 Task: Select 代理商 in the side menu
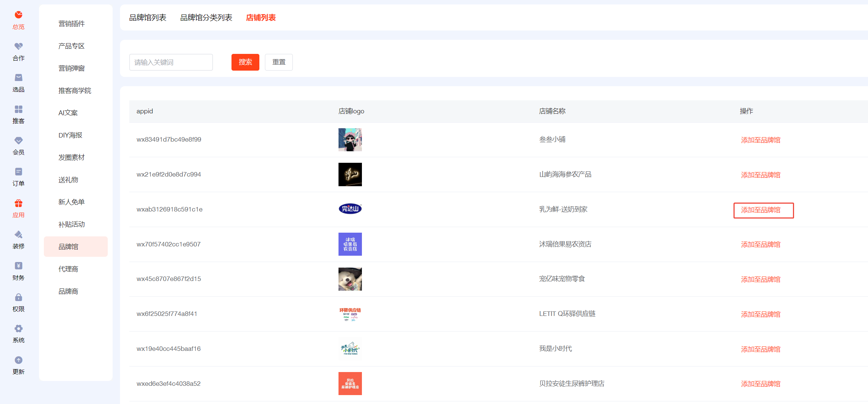coord(68,269)
